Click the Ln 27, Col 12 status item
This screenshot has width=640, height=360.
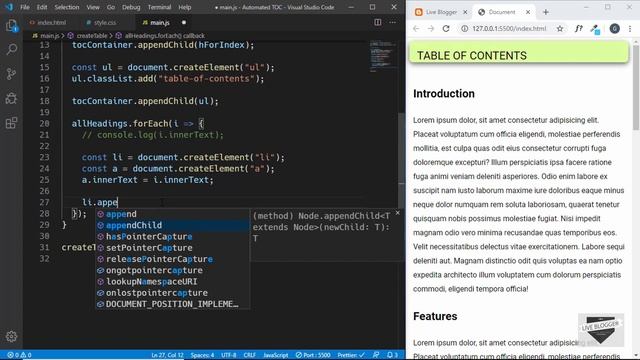(167, 355)
